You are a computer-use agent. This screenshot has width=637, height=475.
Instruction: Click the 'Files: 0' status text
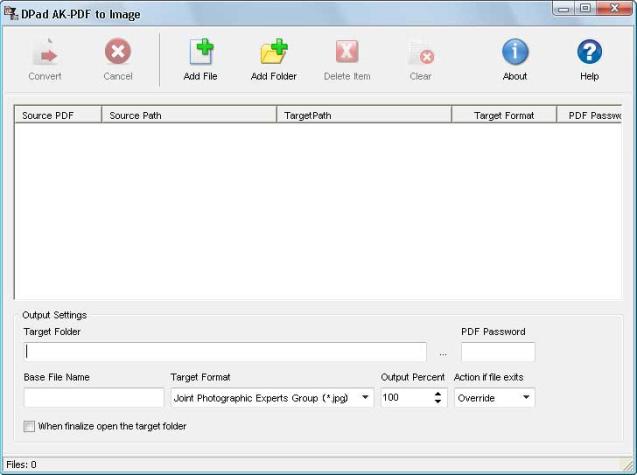click(x=21, y=464)
